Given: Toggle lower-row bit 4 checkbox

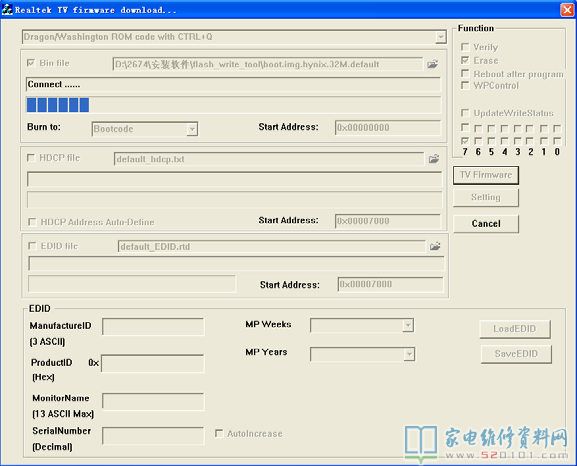Looking at the screenshot, I should click(x=505, y=141).
